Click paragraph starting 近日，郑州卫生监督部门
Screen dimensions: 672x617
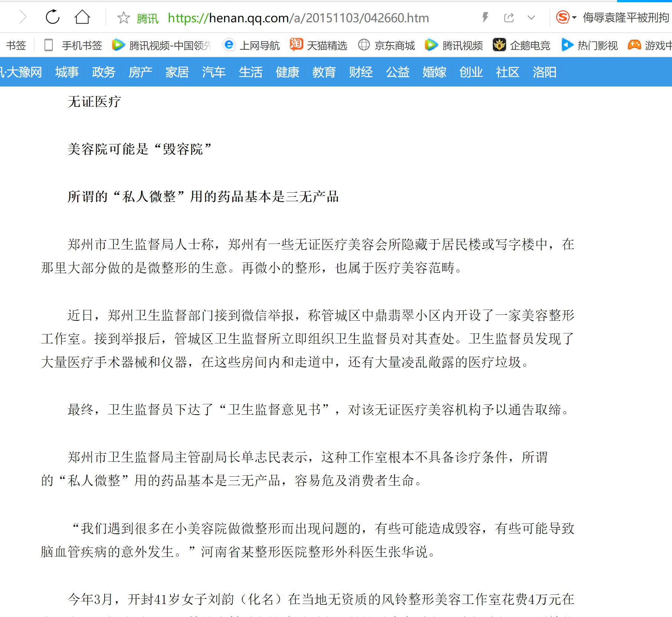[308, 339]
